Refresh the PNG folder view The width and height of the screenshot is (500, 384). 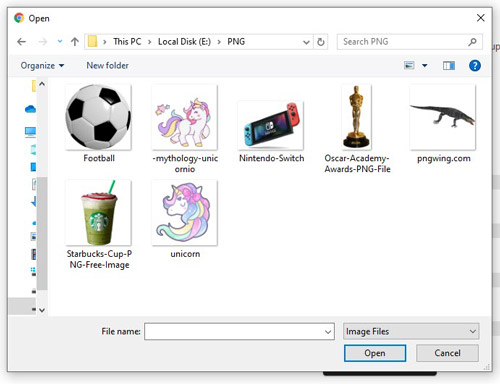click(x=321, y=42)
